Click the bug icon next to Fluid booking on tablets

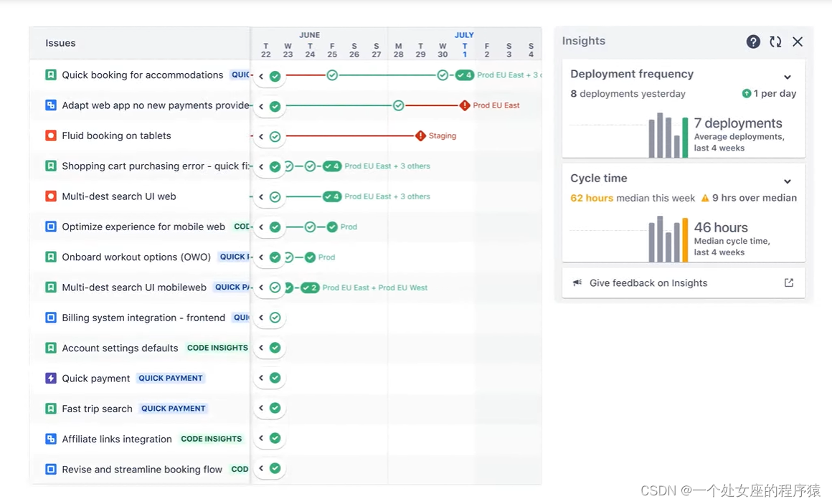[50, 135]
